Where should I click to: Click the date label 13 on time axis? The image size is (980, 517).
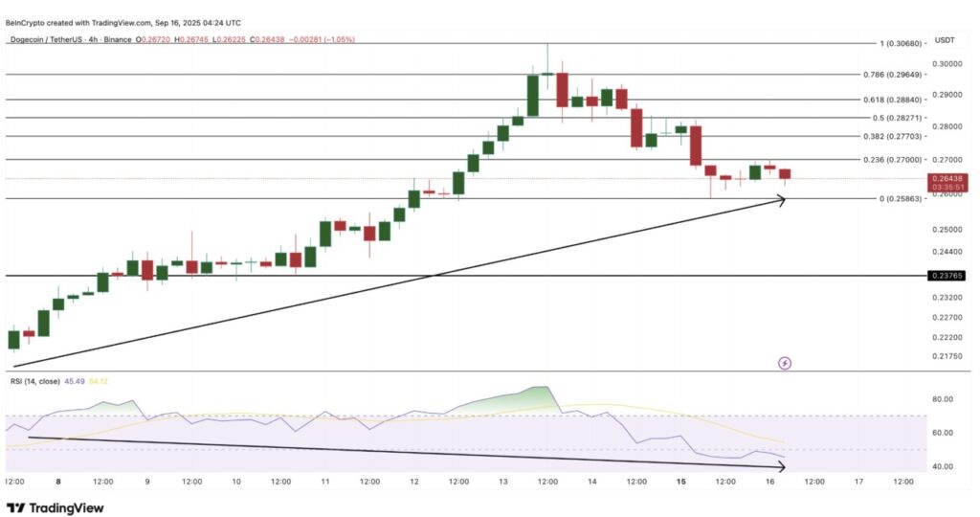coord(502,482)
